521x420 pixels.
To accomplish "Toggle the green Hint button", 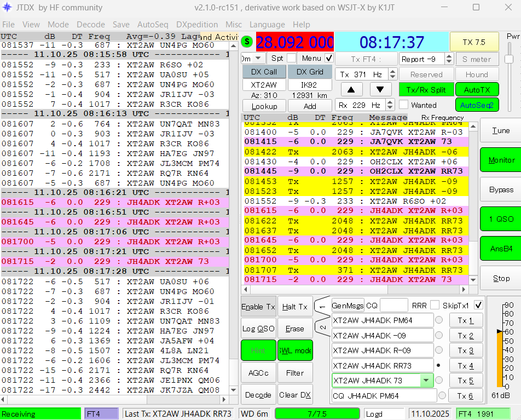I will pyautogui.click(x=258, y=350).
